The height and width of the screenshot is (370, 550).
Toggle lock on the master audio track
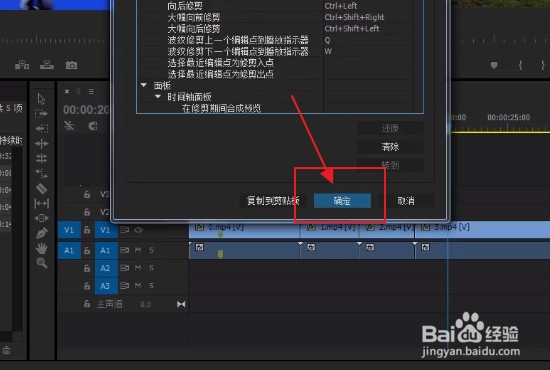pos(87,304)
